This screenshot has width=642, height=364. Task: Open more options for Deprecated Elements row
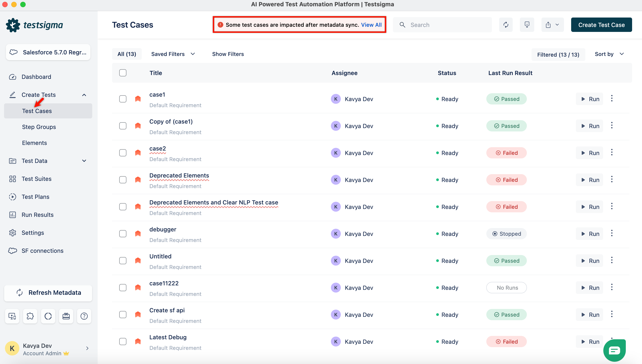point(612,180)
